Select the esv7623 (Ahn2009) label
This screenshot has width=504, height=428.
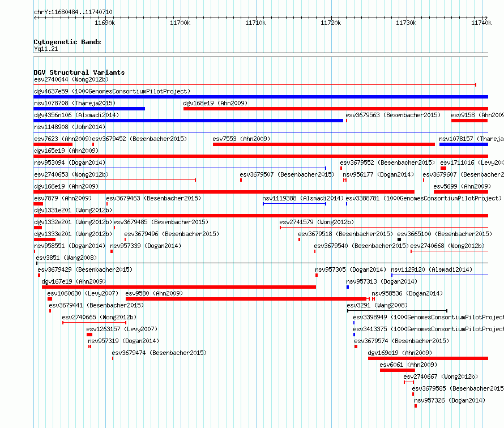63,139
